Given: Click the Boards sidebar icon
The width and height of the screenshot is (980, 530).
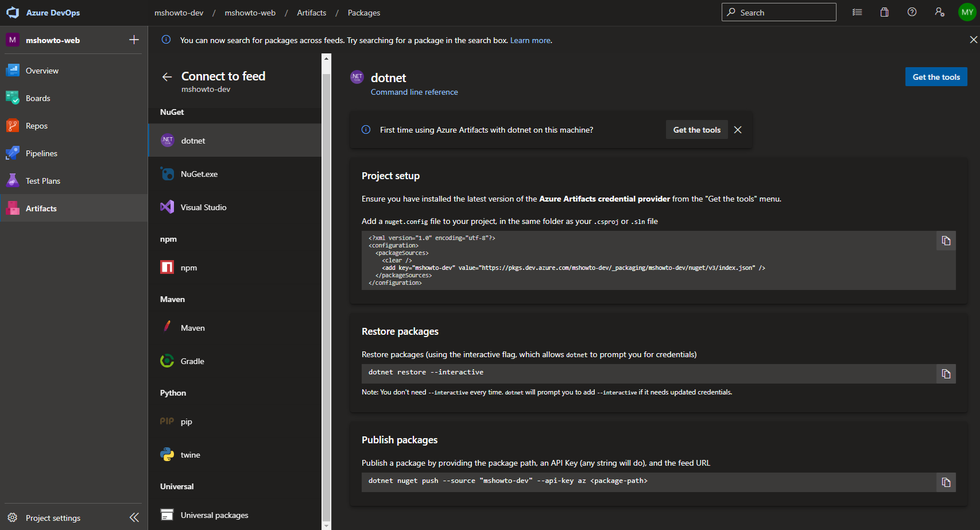Looking at the screenshot, I should (x=13, y=98).
